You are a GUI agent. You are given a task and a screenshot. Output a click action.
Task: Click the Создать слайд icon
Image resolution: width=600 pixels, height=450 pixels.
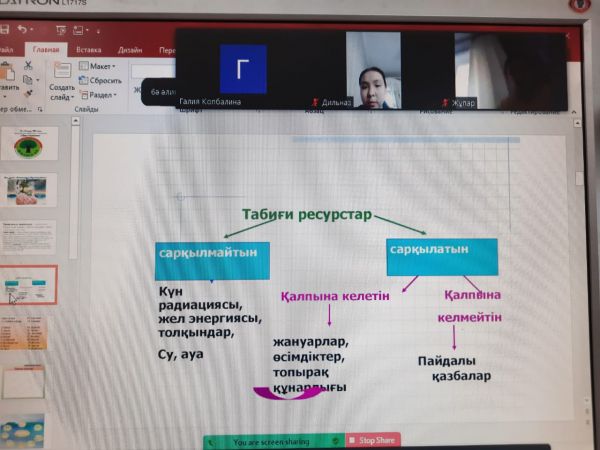61,72
